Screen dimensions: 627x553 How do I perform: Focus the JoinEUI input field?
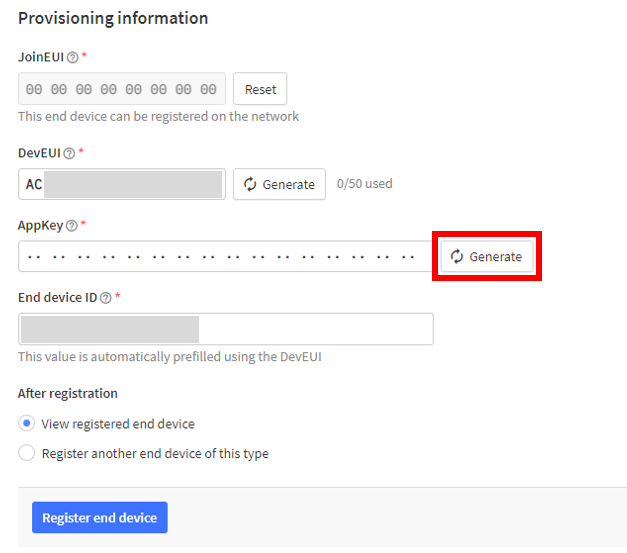point(122,89)
